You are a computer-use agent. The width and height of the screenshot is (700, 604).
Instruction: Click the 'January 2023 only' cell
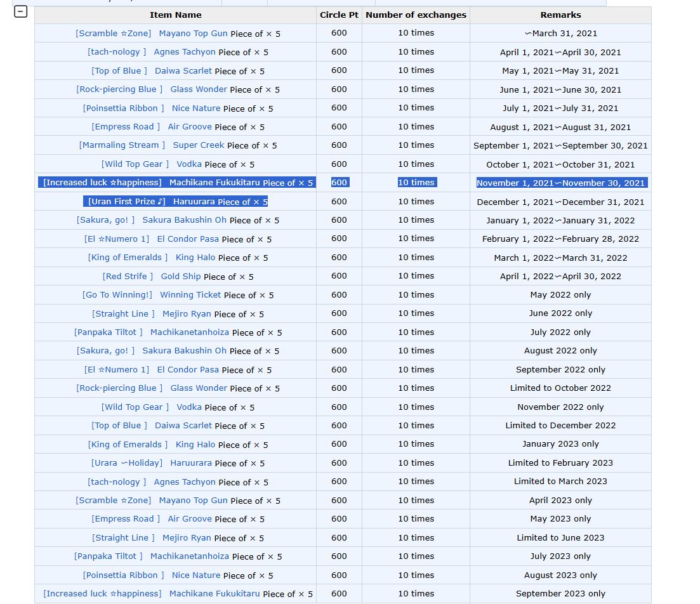coord(561,444)
